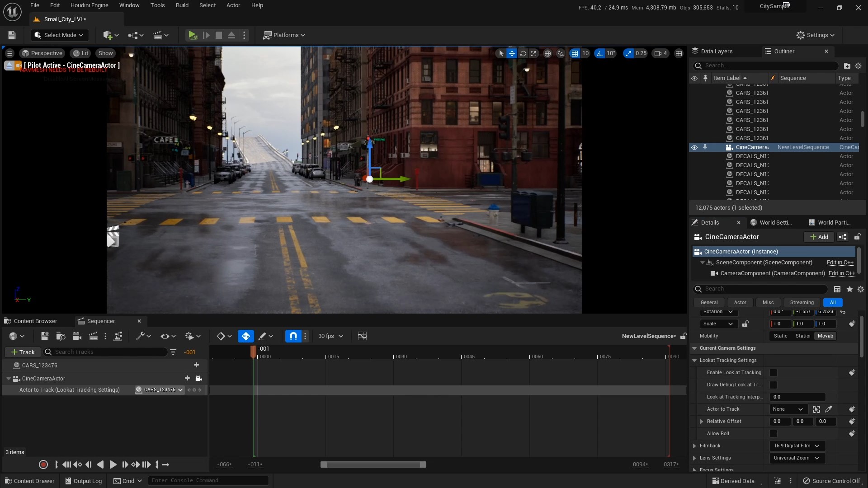Click the Sequencer auto-key diamond icon
Viewport: 868px width, 488px height.
pyautogui.click(x=246, y=336)
